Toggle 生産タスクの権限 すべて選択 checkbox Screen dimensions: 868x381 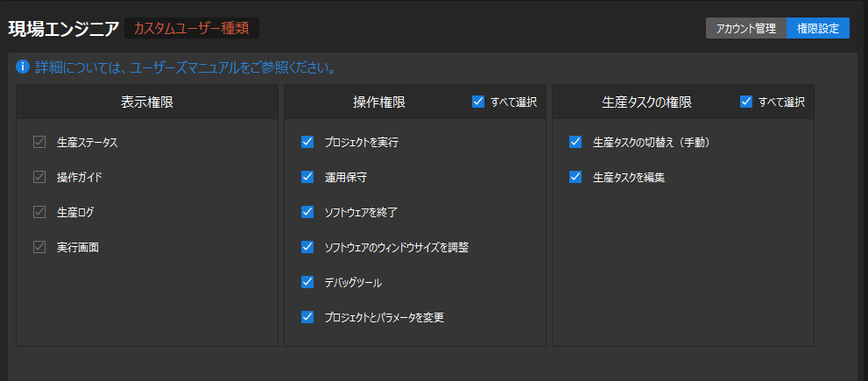point(746,102)
